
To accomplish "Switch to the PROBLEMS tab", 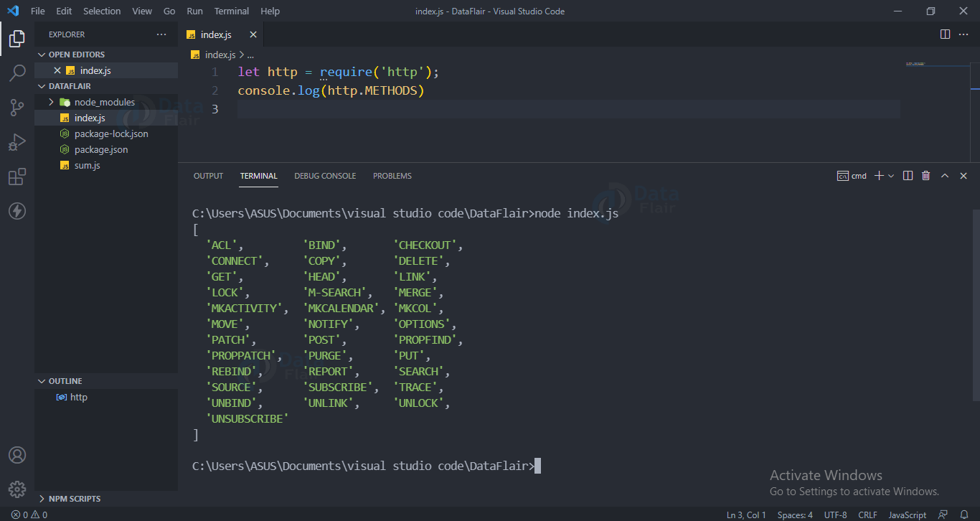I will tap(392, 175).
